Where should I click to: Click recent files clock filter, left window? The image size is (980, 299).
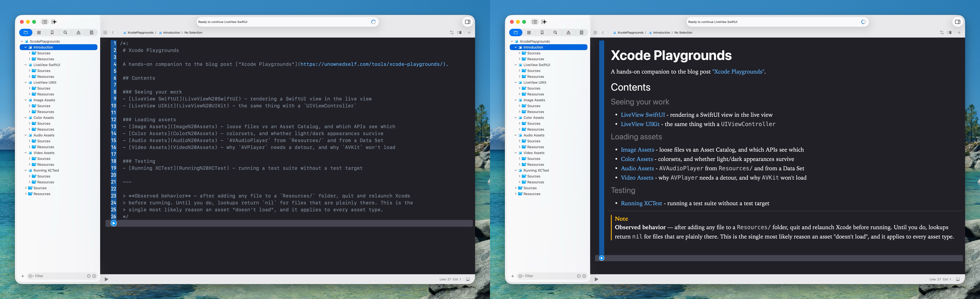click(x=89, y=276)
